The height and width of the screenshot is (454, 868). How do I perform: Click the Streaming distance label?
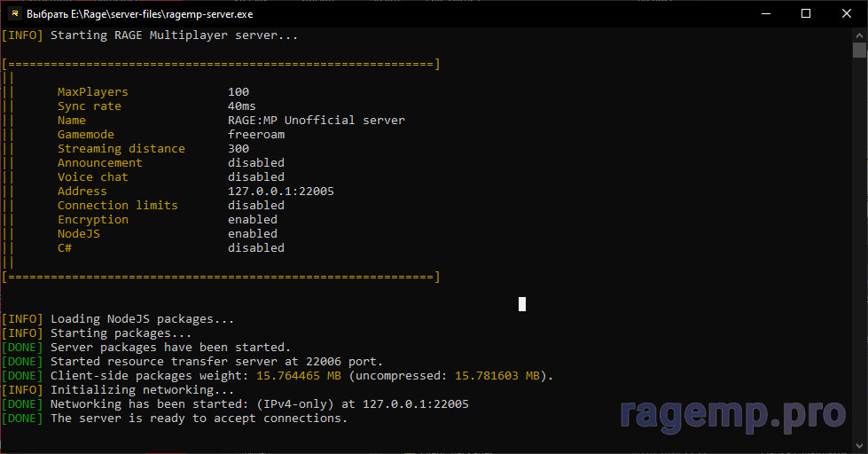tap(121, 149)
